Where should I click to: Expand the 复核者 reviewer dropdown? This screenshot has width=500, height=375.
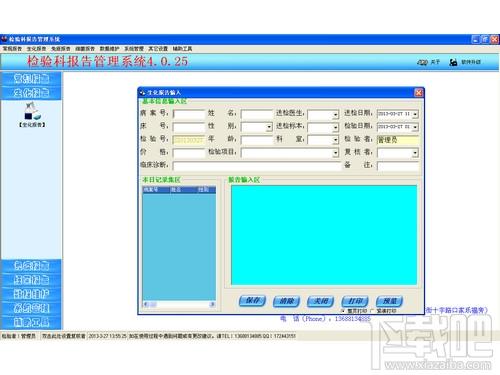[415, 153]
